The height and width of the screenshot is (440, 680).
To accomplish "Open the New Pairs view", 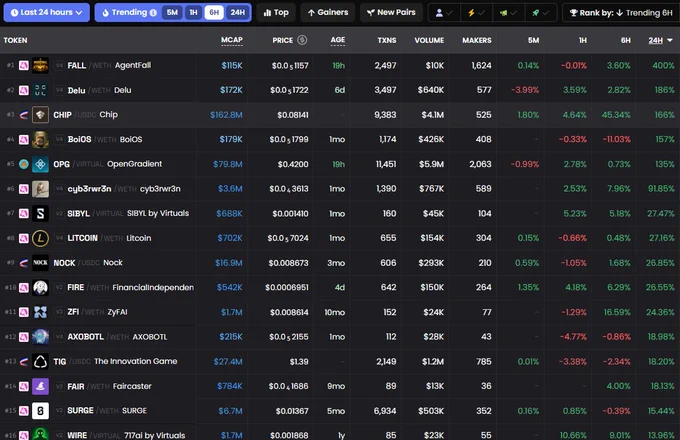I will click(x=391, y=13).
